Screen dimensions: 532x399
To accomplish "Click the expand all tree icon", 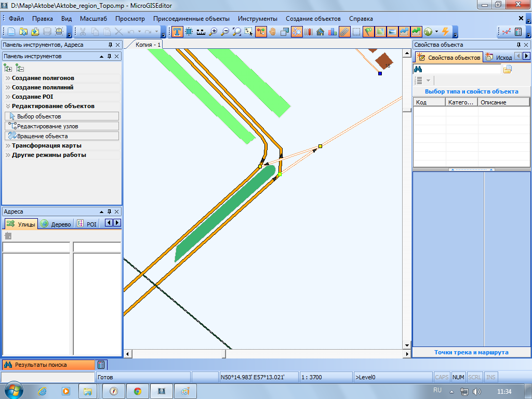I will coord(8,68).
